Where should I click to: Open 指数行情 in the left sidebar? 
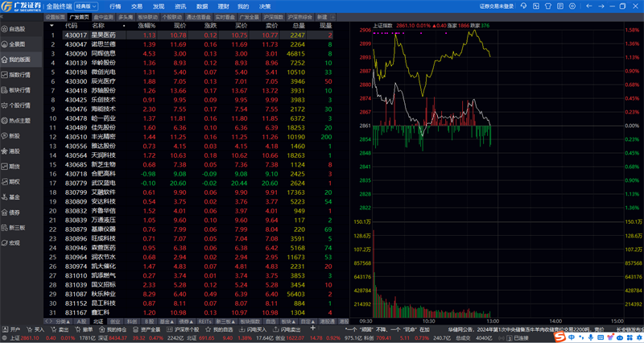(x=16, y=75)
